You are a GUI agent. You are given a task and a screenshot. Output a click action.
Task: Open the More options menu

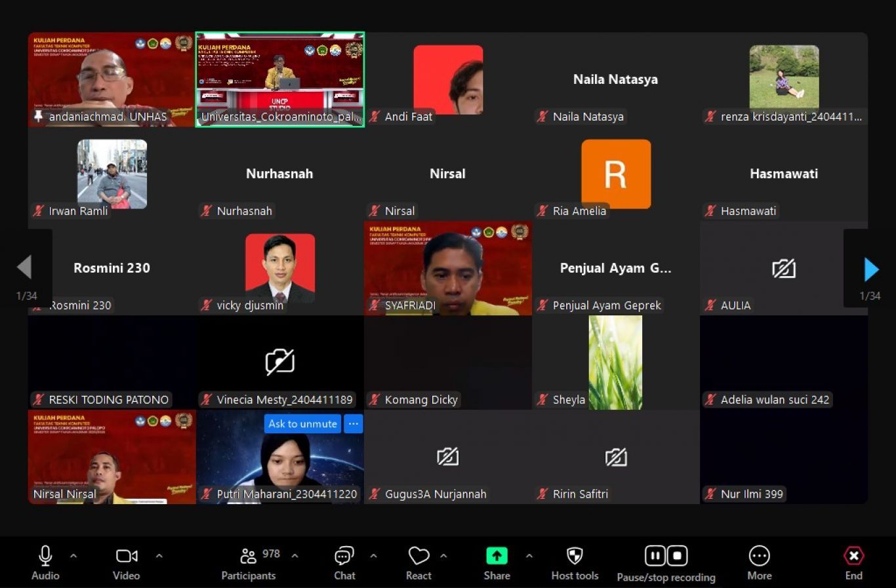tap(759, 557)
